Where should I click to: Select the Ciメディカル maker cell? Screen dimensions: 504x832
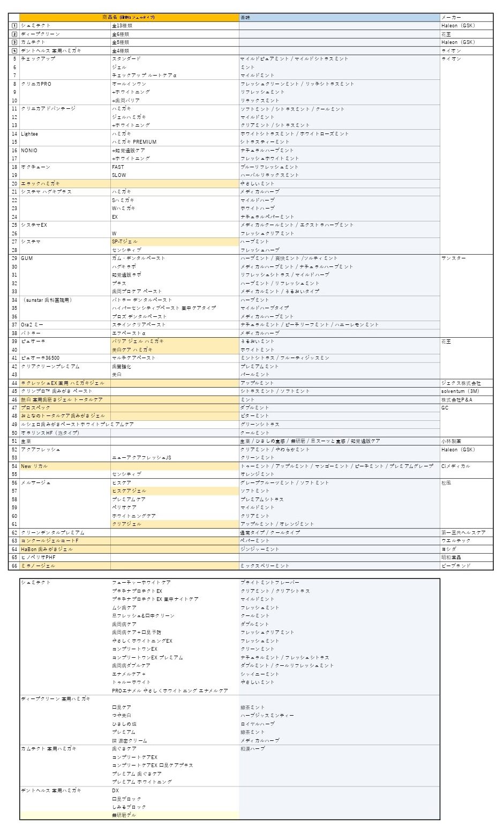(x=467, y=466)
